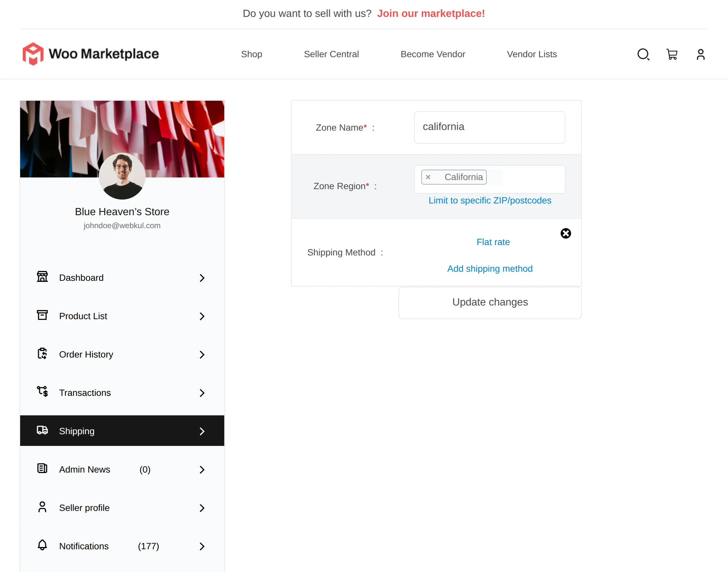Screen dimensions: 728x572
Task: Click the Transactions icon in sidebar
Action: pyautogui.click(x=42, y=392)
